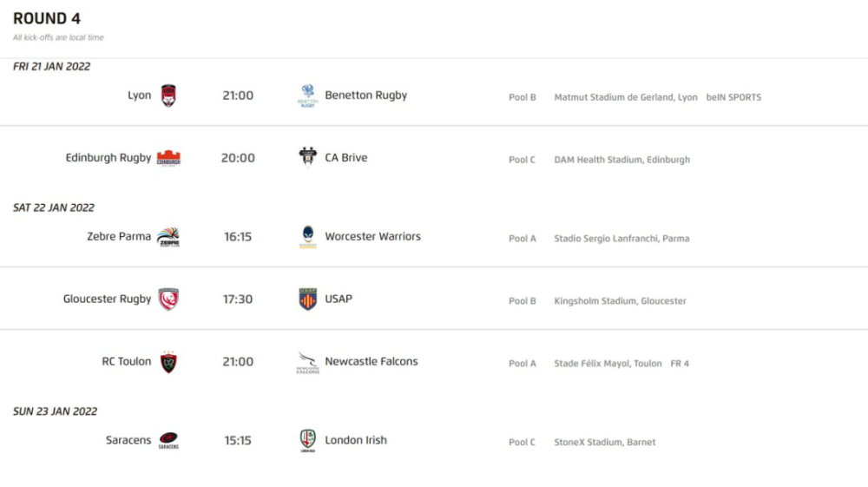This screenshot has height=487, width=868.
Task: Click the CA Brive crest
Action: click(308, 157)
